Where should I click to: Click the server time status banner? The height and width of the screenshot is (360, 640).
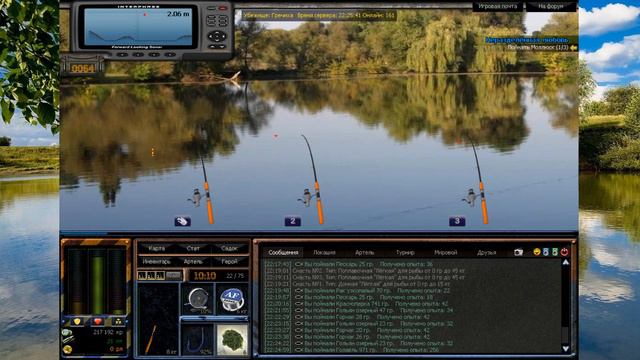click(x=319, y=15)
